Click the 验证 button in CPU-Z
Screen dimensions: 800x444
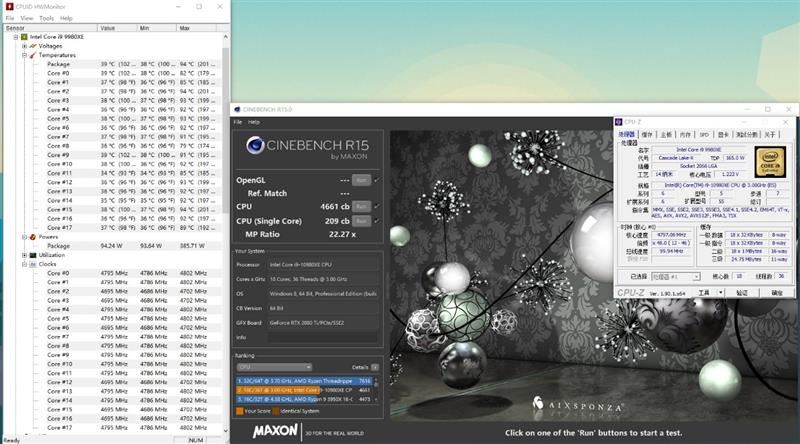pos(742,293)
